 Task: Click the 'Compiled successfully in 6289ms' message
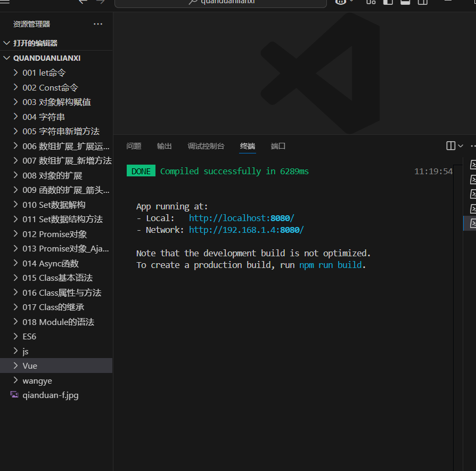click(234, 172)
